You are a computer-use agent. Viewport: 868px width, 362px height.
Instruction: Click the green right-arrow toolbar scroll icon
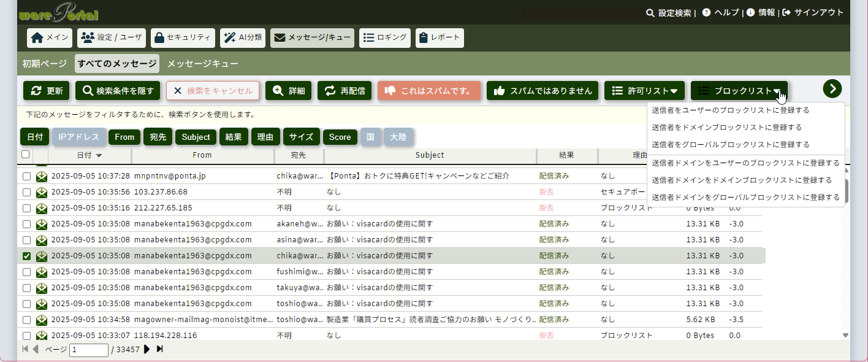point(832,89)
